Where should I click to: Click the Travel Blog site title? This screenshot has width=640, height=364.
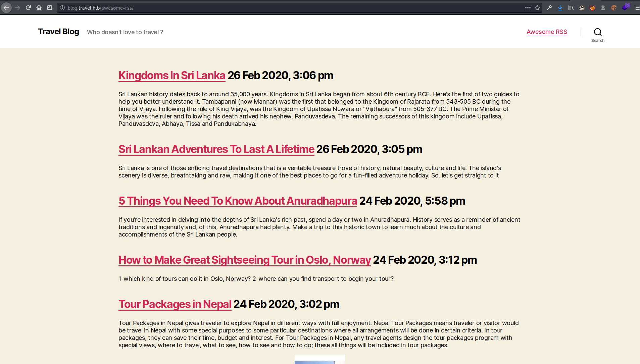(58, 32)
